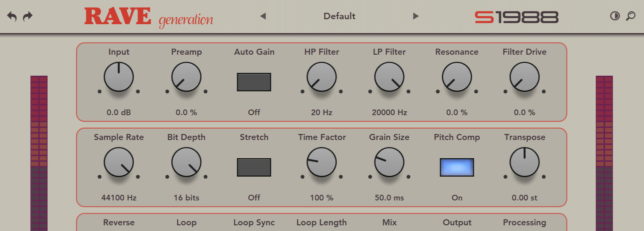644x231 pixels.
Task: Click the Preamp knob
Action: (x=186, y=77)
